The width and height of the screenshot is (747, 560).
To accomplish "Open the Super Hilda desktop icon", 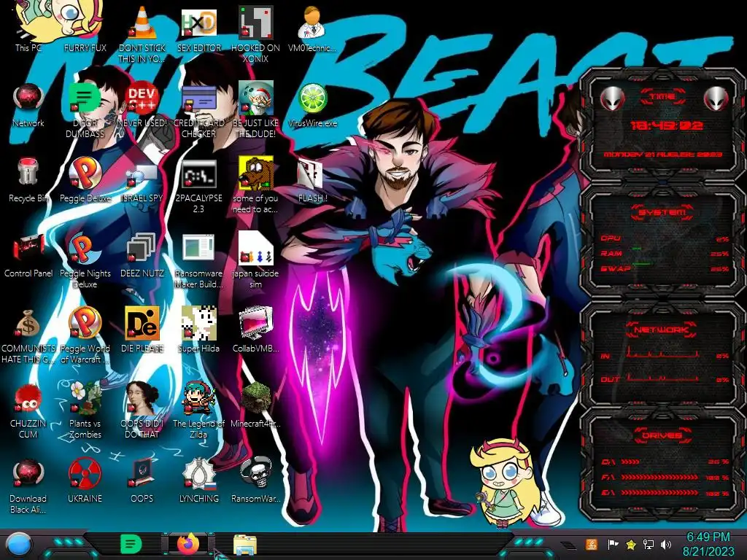I will click(x=198, y=324).
